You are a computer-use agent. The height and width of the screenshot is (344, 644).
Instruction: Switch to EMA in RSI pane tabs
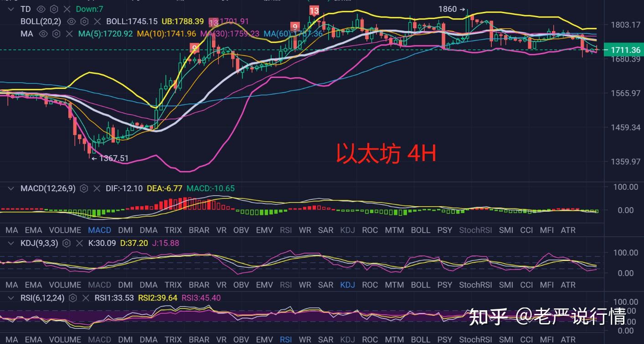tap(33, 339)
